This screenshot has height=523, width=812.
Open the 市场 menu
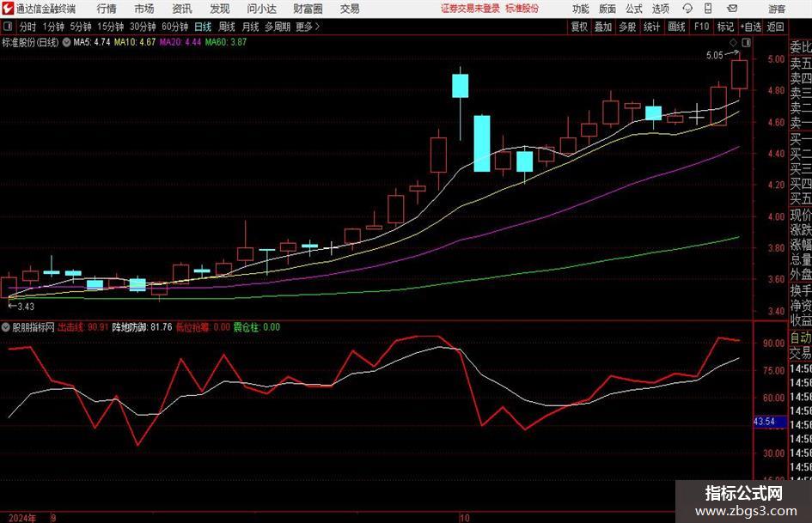pyautogui.click(x=144, y=9)
